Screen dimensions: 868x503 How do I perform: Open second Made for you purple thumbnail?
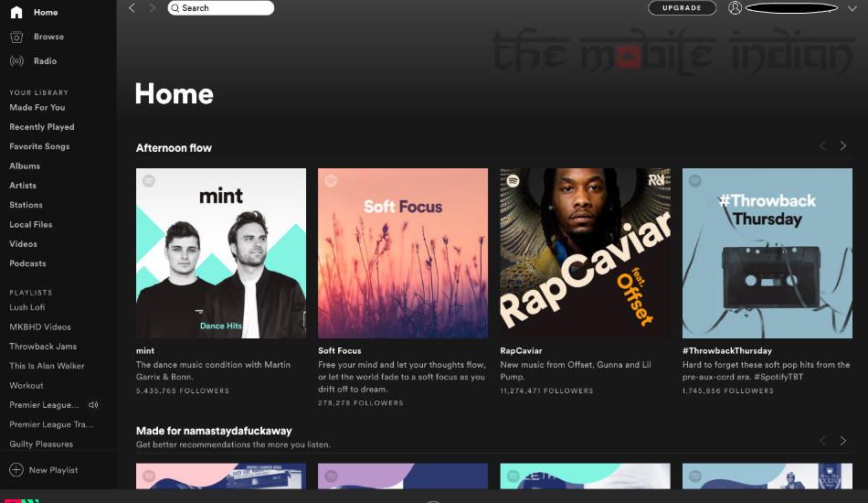coord(403,476)
